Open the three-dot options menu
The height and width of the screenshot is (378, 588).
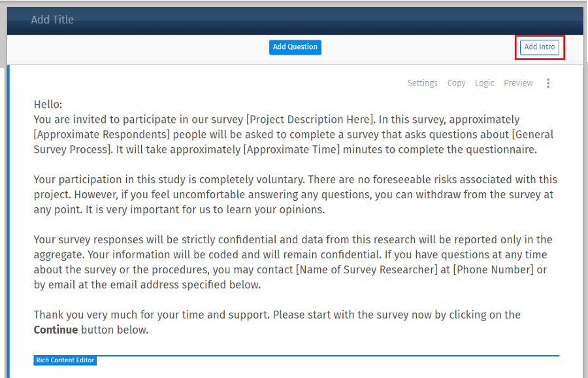pyautogui.click(x=548, y=83)
